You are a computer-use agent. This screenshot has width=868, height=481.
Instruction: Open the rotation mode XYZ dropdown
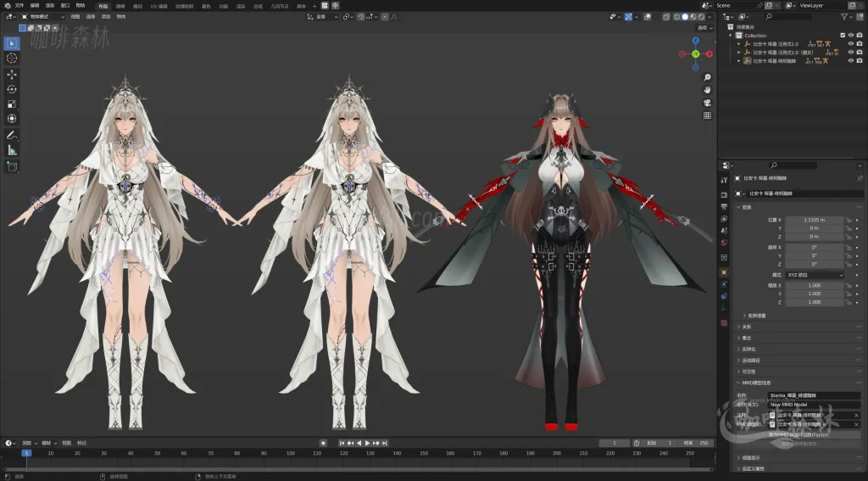point(815,275)
